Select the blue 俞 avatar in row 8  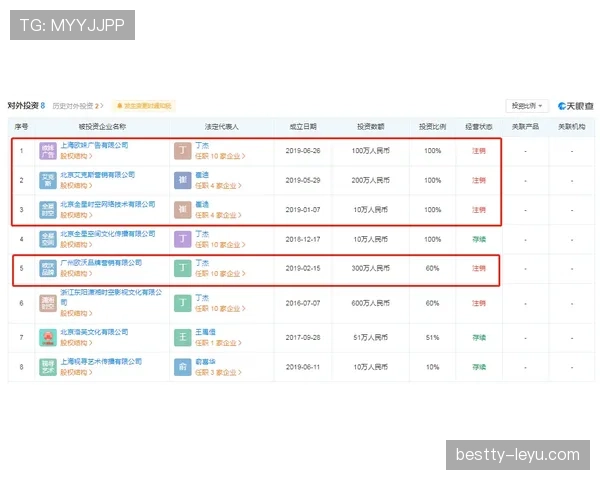tap(183, 367)
